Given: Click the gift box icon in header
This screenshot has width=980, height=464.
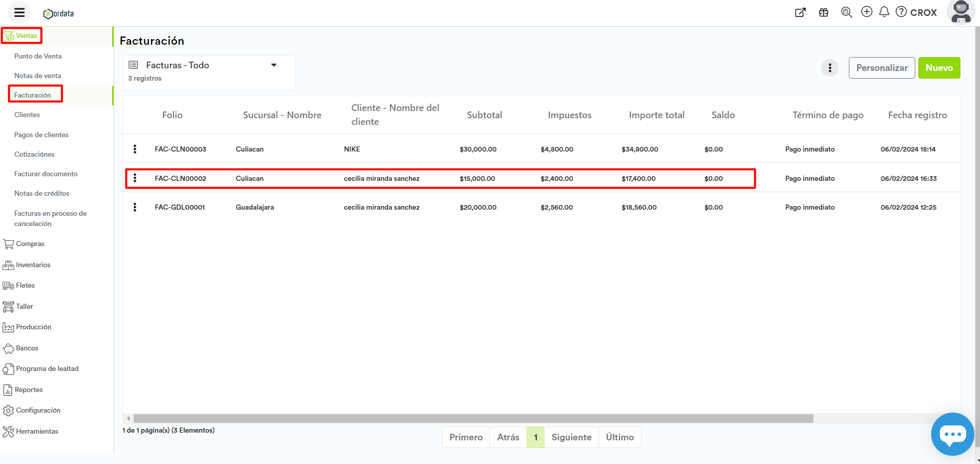Looking at the screenshot, I should (824, 12).
